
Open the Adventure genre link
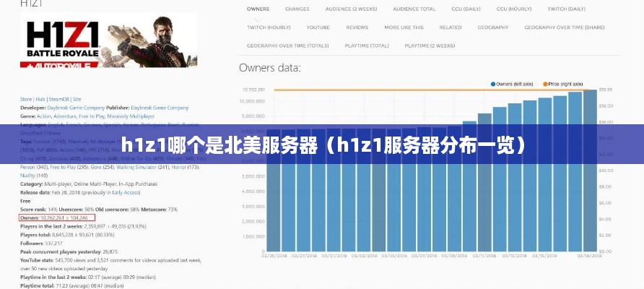(64, 116)
